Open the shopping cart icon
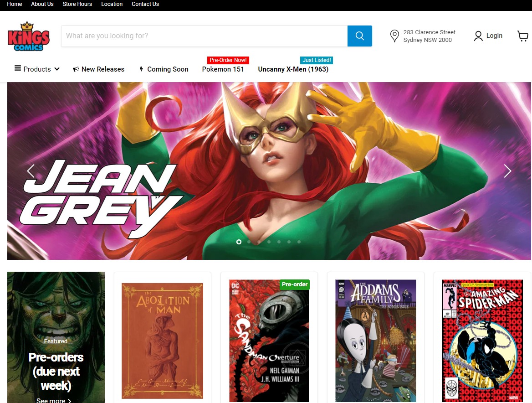The image size is (532, 403). (522, 36)
